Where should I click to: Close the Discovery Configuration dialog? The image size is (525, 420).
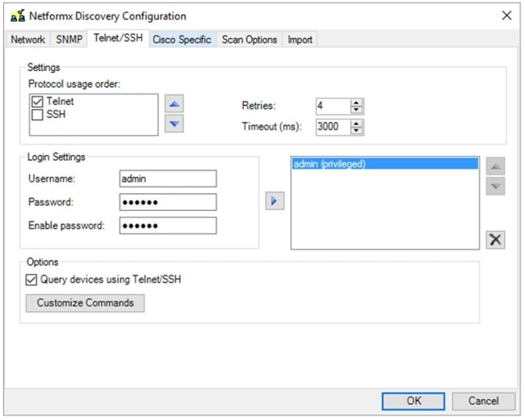click(x=506, y=15)
